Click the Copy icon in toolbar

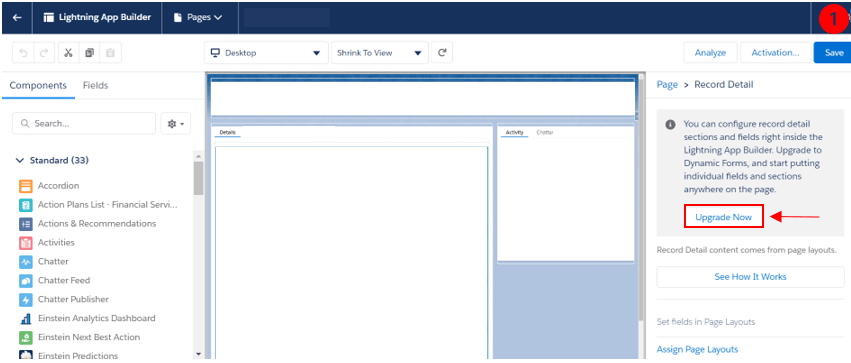coord(90,53)
